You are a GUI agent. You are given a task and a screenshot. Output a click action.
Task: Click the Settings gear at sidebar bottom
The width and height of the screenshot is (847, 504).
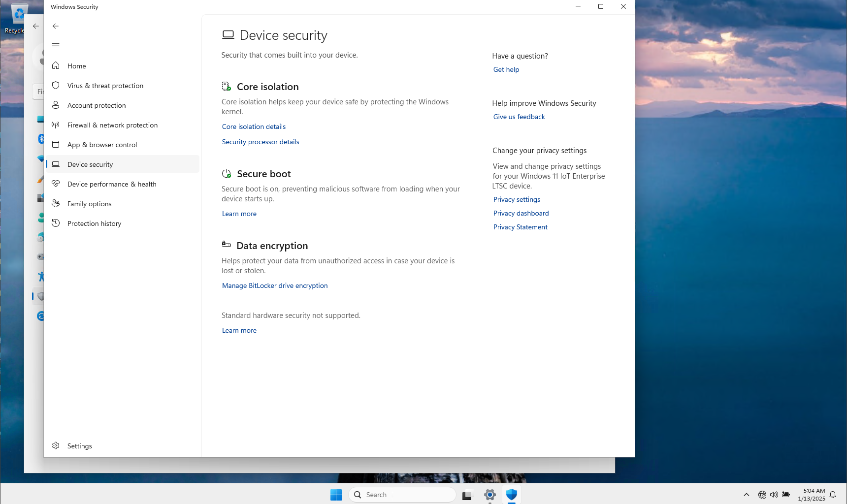click(x=56, y=445)
